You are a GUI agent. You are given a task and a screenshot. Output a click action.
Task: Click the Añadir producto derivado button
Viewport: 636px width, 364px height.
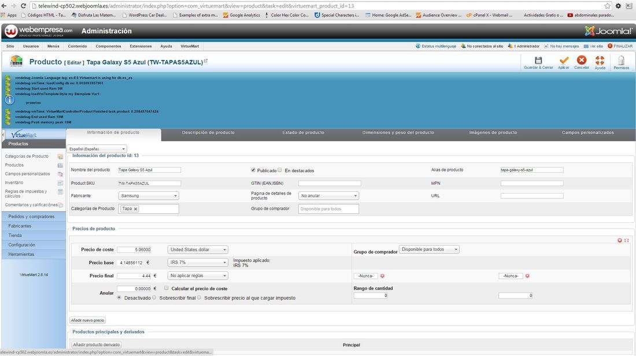click(x=97, y=345)
